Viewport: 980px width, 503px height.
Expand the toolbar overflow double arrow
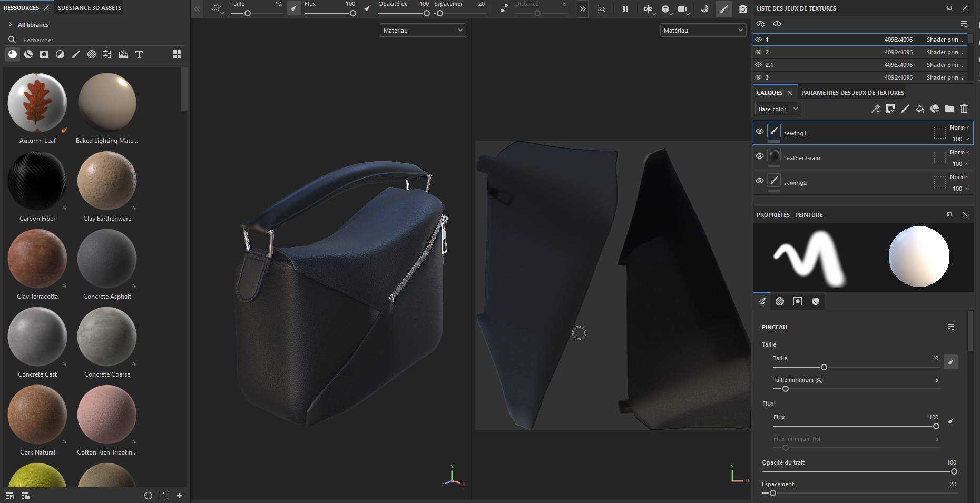click(x=583, y=9)
